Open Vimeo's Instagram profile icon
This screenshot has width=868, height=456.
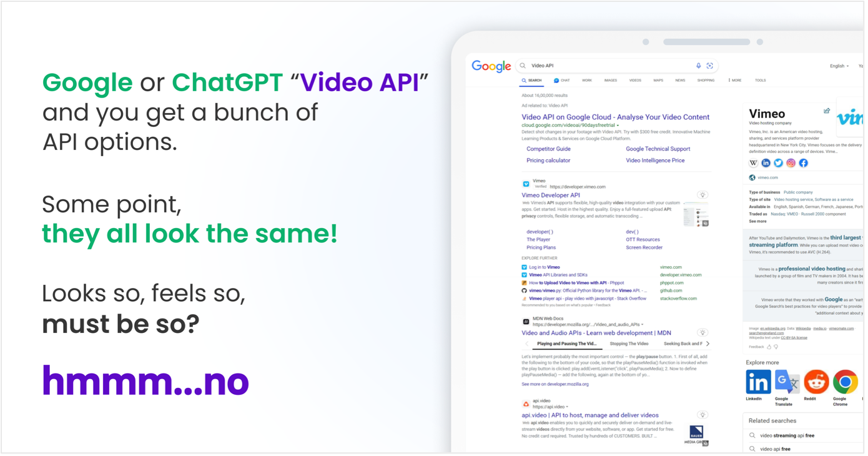(x=791, y=163)
